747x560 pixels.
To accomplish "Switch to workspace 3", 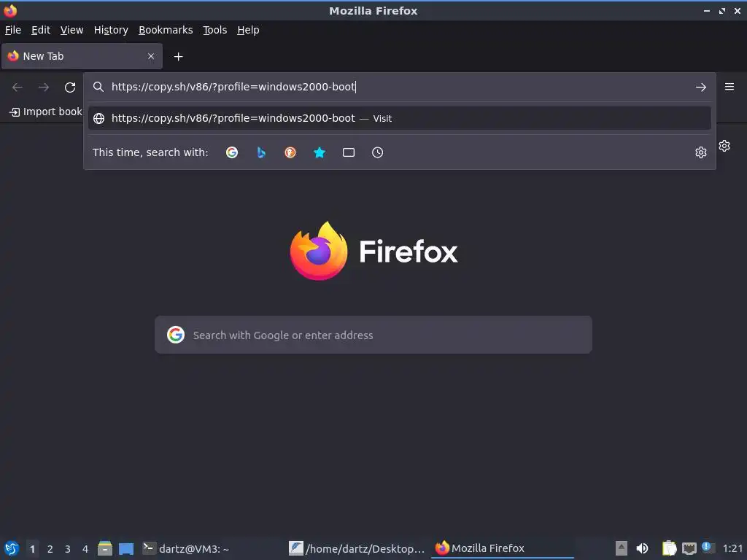I will pyautogui.click(x=68, y=549).
